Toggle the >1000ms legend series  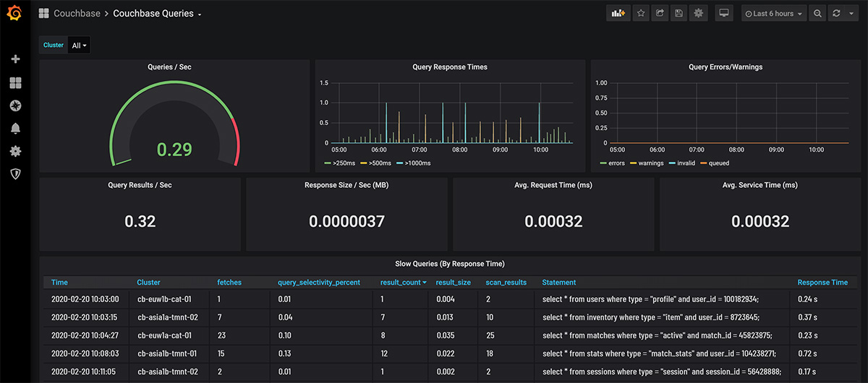416,163
